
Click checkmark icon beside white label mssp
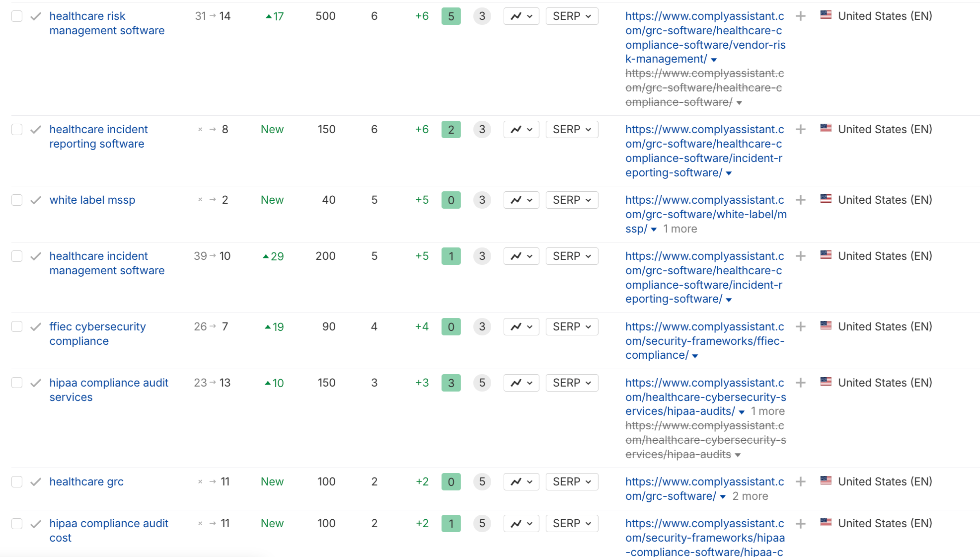click(x=36, y=200)
